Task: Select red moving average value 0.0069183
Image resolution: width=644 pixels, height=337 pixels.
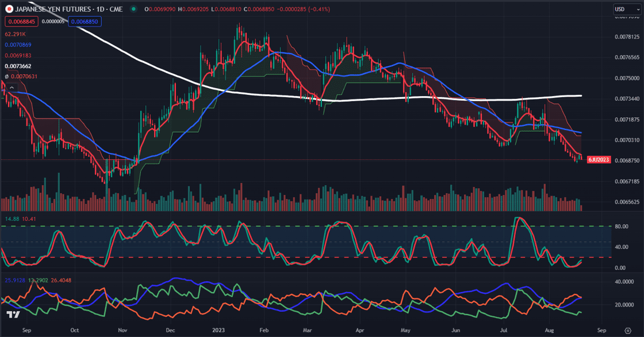Action: coord(18,55)
